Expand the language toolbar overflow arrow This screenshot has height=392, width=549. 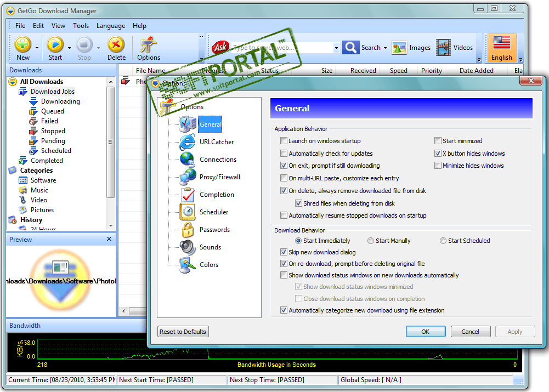pyautogui.click(x=520, y=60)
